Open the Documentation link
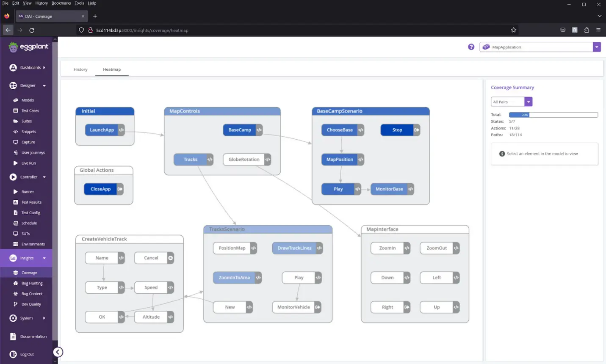Image resolution: width=606 pixels, height=364 pixels. (33, 336)
